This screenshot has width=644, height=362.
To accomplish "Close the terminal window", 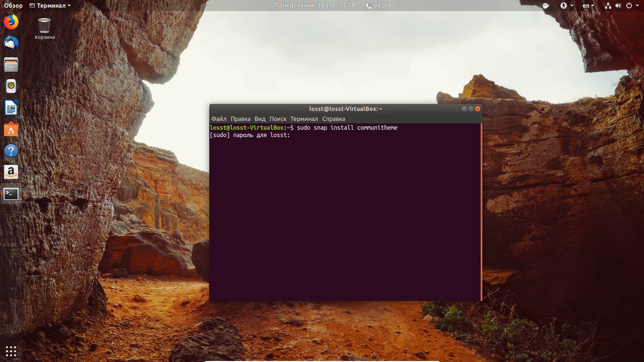I will 478,109.
